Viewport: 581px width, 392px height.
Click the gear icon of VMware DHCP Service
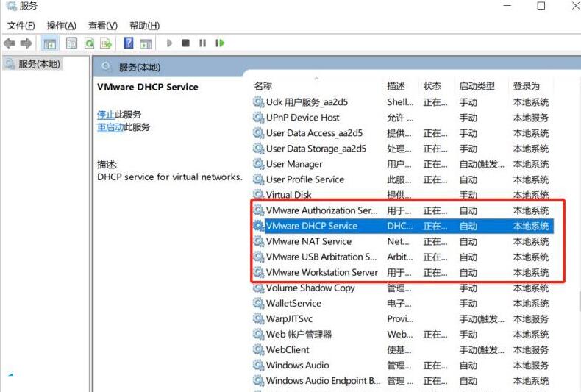pos(258,226)
